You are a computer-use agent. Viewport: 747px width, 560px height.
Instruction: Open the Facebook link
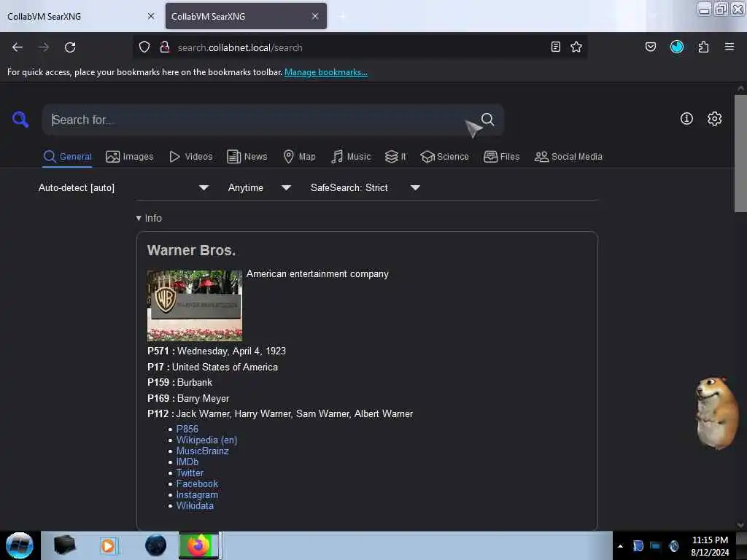[x=197, y=484]
